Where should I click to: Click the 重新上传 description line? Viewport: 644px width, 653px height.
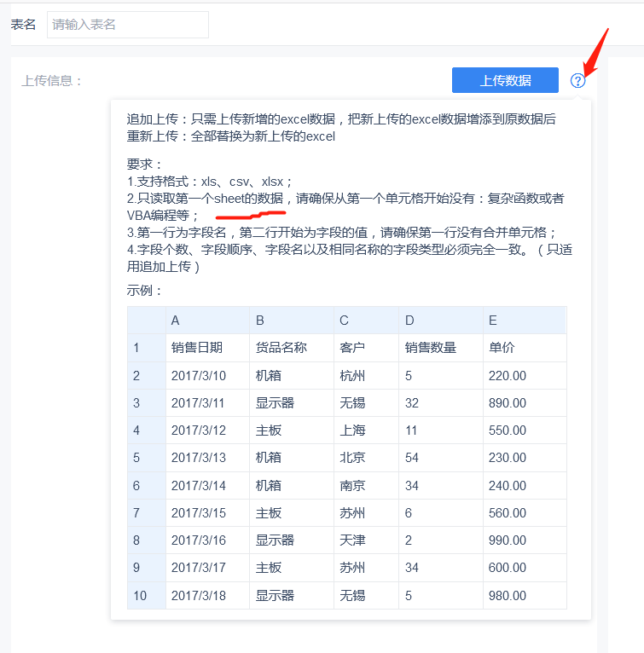click(231, 136)
